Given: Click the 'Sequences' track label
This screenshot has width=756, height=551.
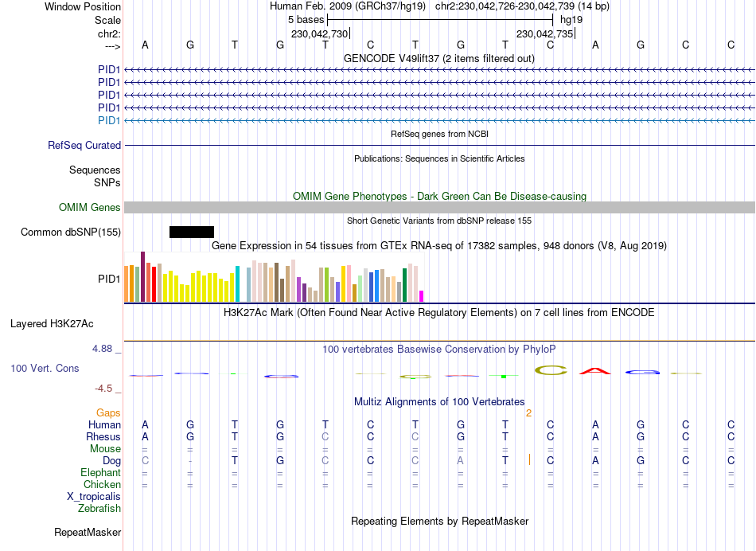Looking at the screenshot, I should [x=95, y=170].
